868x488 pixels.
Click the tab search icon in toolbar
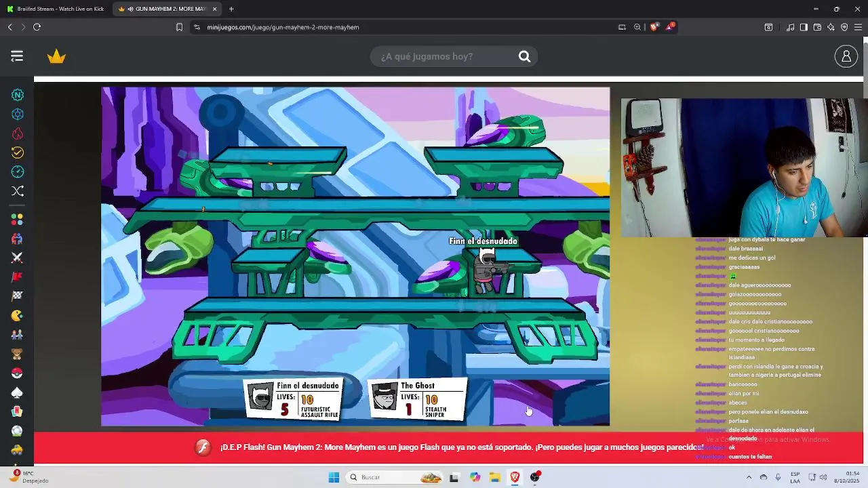click(768, 27)
